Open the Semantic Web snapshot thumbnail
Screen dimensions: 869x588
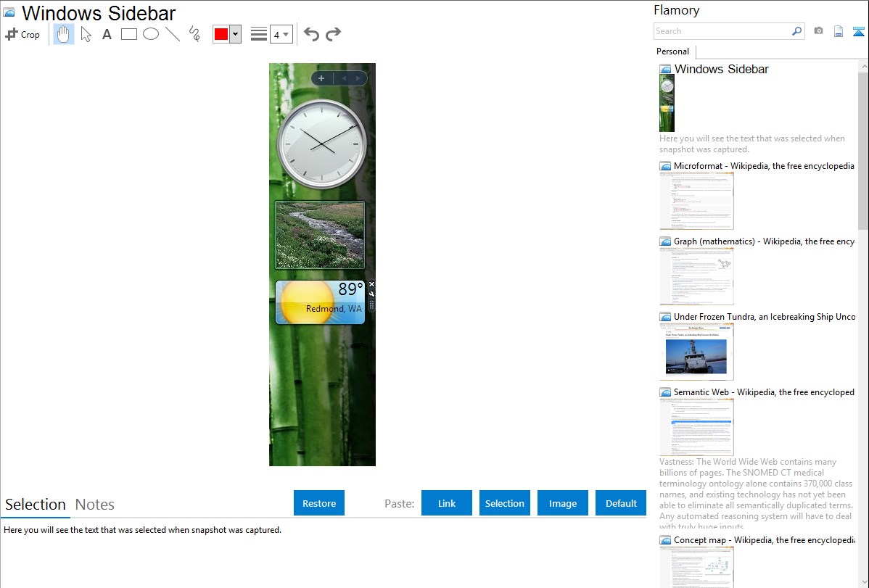696,427
